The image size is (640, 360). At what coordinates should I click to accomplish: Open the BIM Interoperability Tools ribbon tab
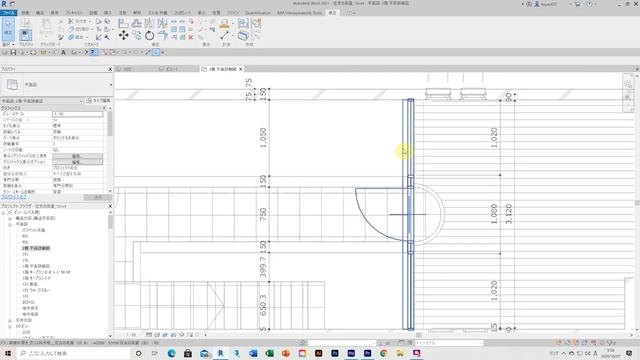[300, 13]
